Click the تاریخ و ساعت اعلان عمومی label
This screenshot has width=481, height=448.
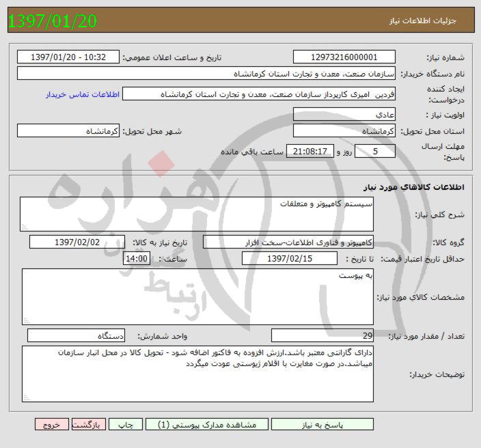tap(172, 57)
